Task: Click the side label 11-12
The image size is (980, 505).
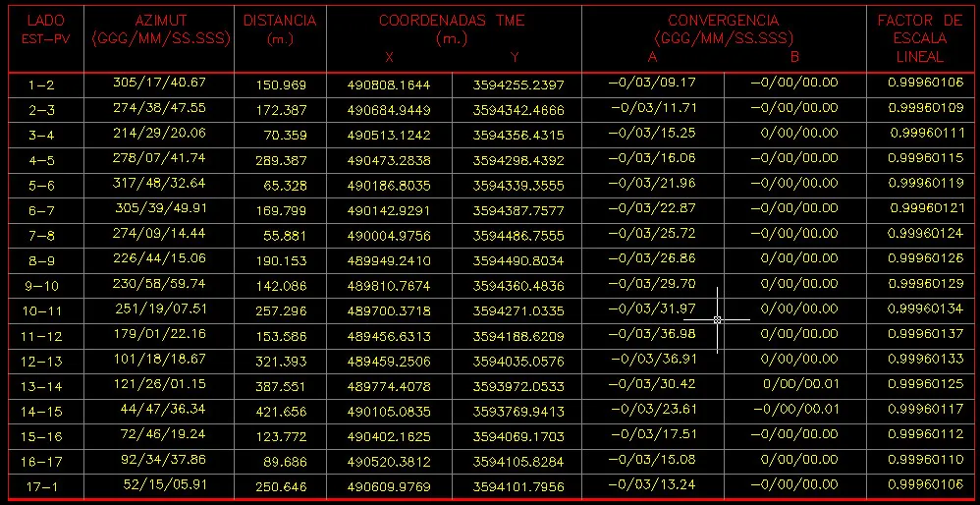Action: tap(42, 336)
